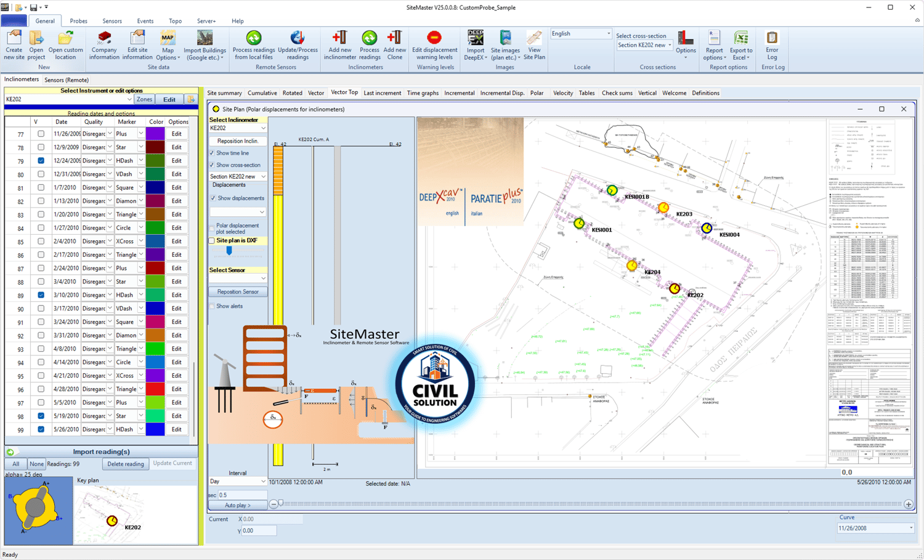
Task: Click the sec 0.5 input field
Action: pyautogui.click(x=242, y=495)
